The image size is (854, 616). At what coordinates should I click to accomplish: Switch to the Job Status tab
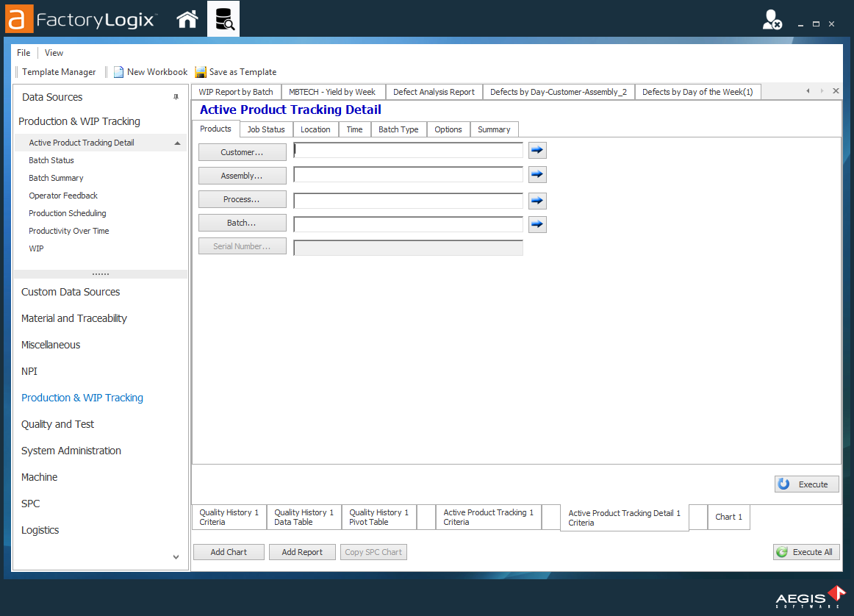265,129
